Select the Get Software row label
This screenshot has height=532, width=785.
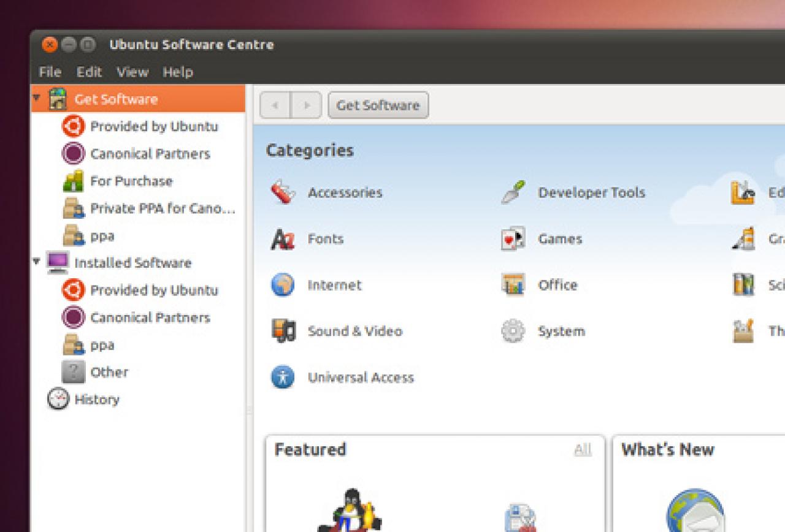click(116, 99)
